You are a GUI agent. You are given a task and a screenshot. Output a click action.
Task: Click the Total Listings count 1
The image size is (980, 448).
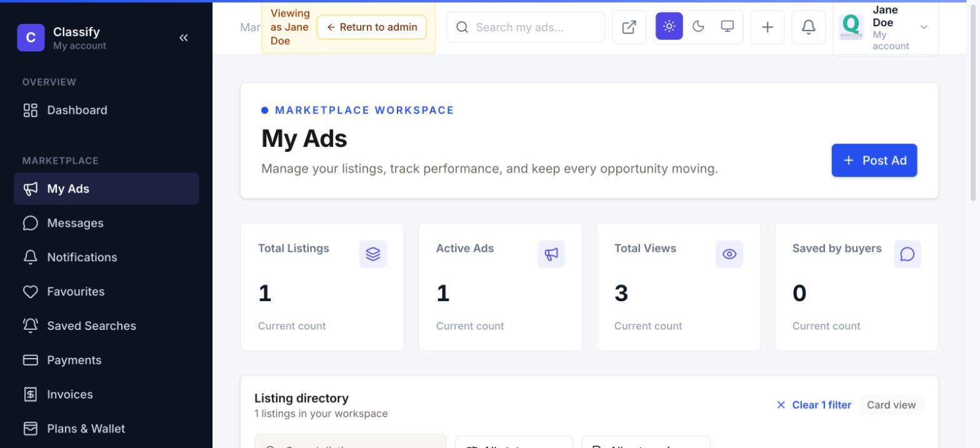265,293
